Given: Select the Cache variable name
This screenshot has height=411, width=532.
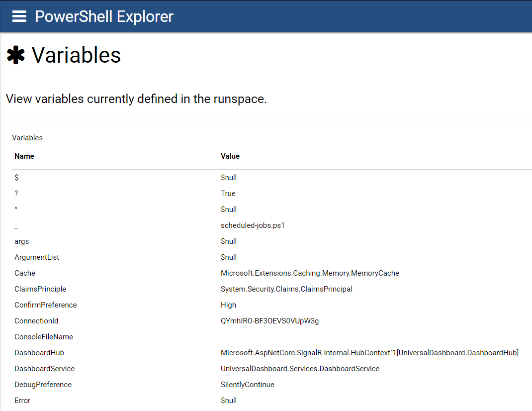Looking at the screenshot, I should click(x=25, y=273).
